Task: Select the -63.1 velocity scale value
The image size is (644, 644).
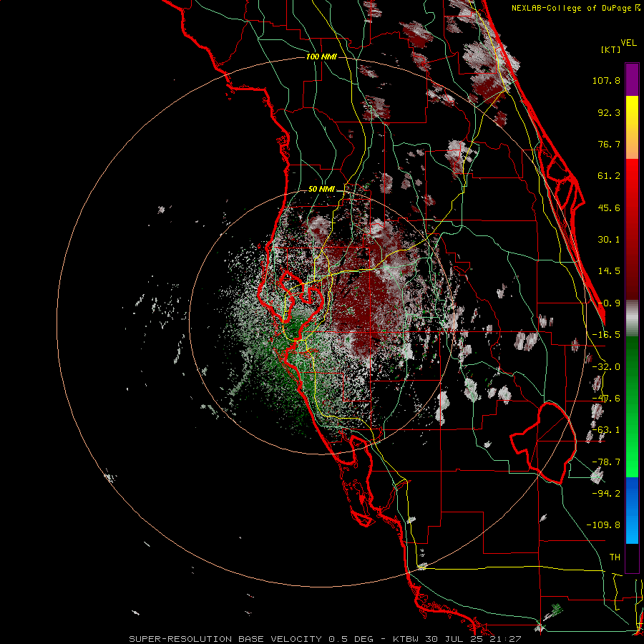Action: [x=606, y=430]
